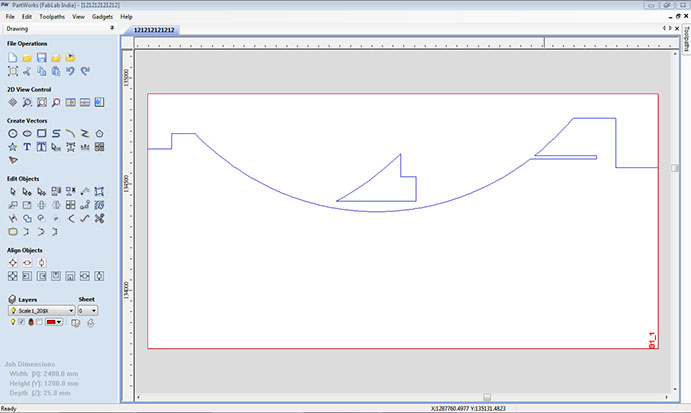Weld overlapping vectors together

(x=27, y=218)
